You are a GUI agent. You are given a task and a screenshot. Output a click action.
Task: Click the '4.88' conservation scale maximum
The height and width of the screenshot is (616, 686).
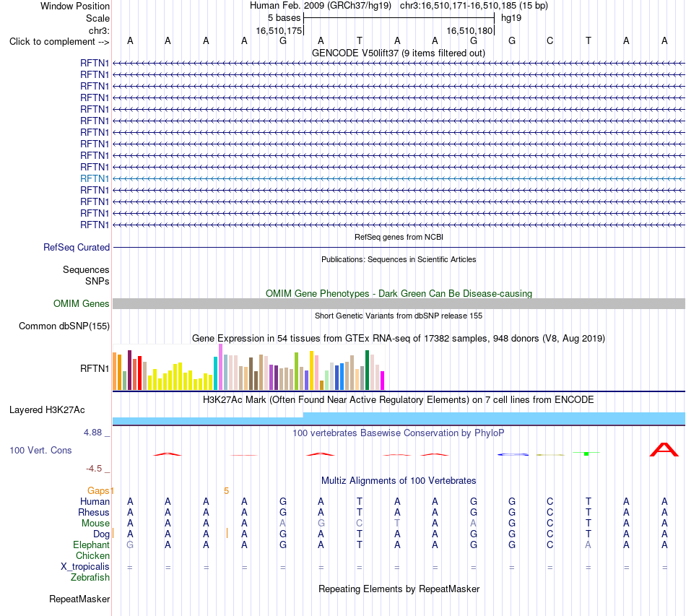[x=92, y=433]
